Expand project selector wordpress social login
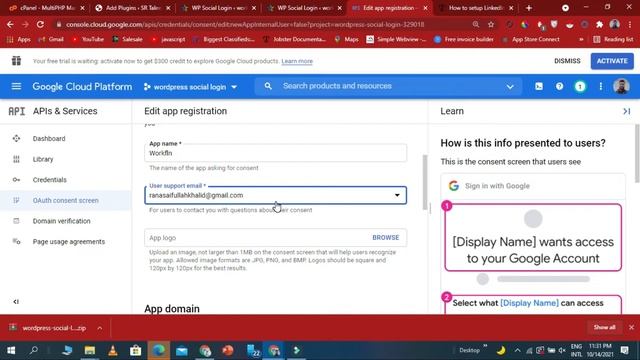640x360 pixels. pos(190,87)
